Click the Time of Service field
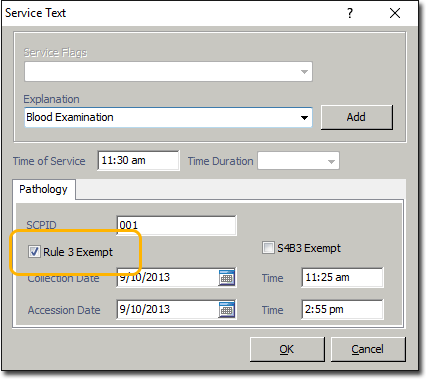The height and width of the screenshot is (379, 426). [138, 161]
